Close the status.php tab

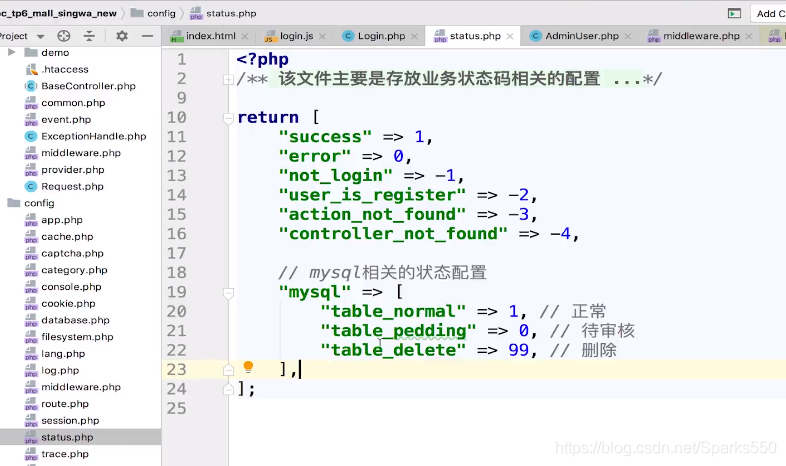pos(510,36)
